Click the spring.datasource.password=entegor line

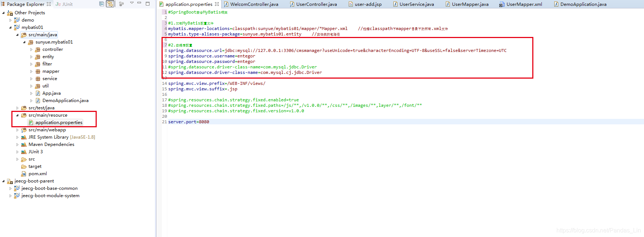(212, 61)
